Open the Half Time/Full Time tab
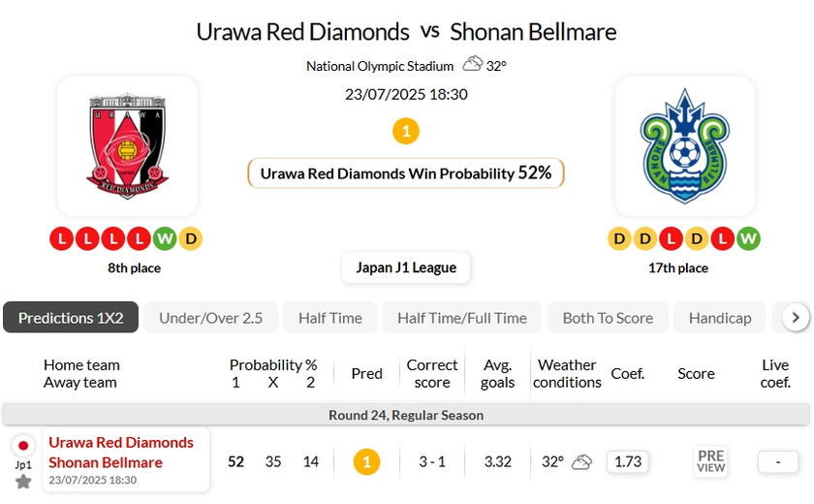 click(462, 318)
